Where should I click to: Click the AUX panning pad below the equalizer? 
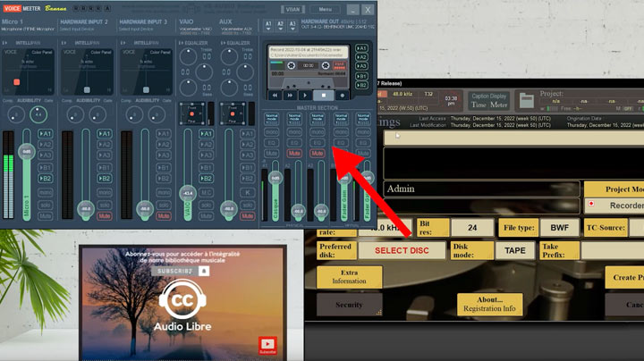[x=233, y=113]
